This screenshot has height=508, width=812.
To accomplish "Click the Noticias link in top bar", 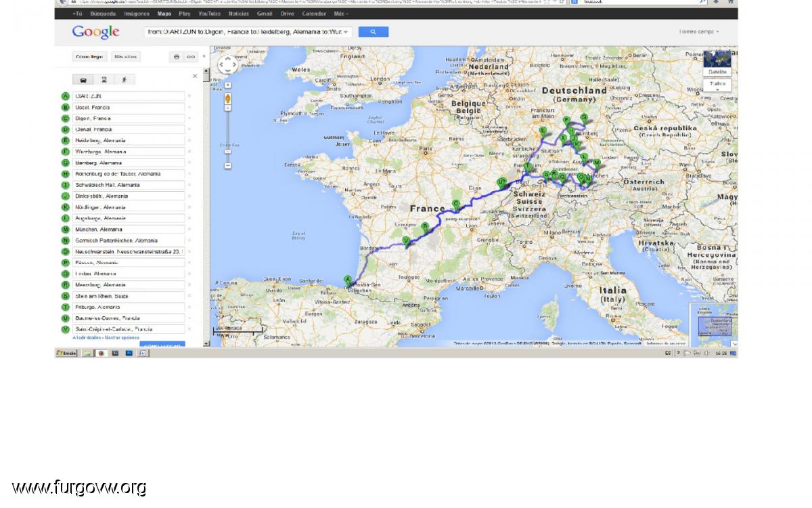I will point(239,14).
